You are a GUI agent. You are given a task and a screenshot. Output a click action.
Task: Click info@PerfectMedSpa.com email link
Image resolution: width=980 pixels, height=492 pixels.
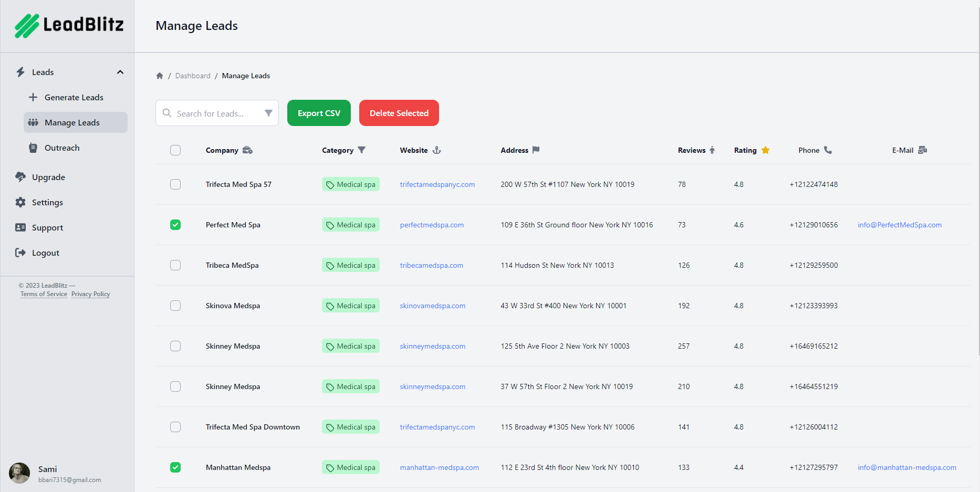(x=900, y=225)
